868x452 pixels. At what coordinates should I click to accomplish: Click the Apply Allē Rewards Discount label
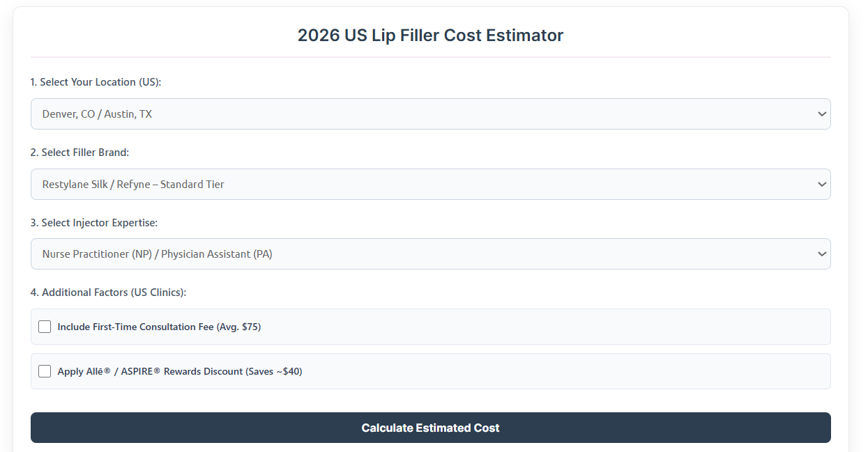click(x=180, y=371)
